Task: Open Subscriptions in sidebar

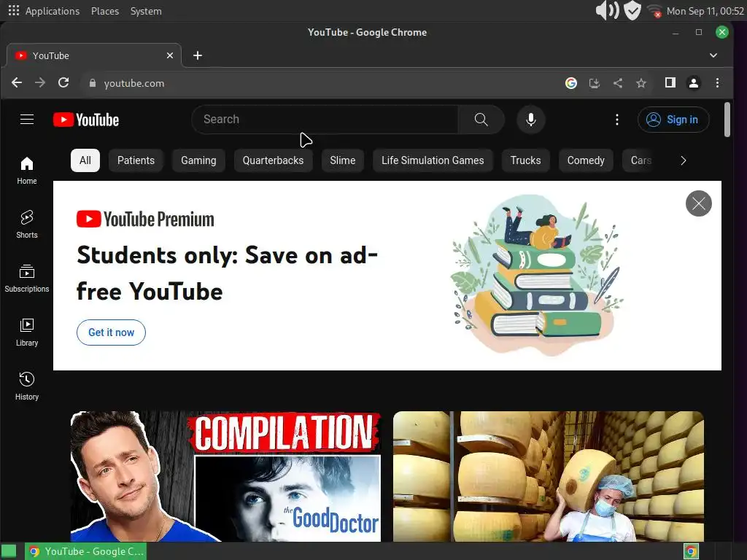Action: (x=27, y=279)
